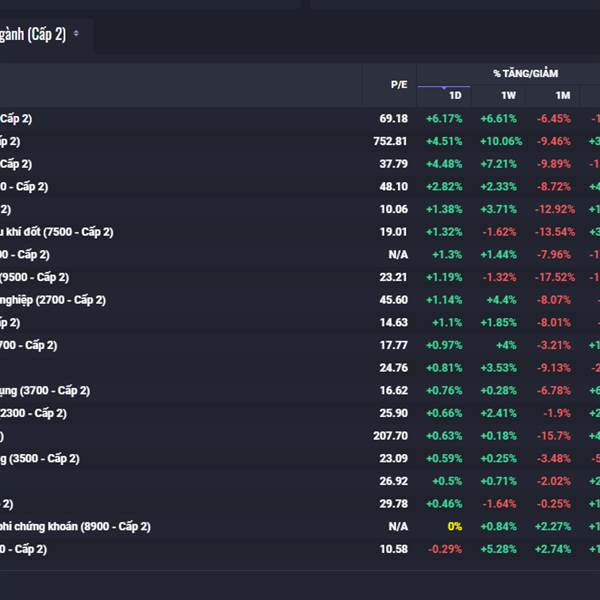The width and height of the screenshot is (600, 600).
Task: Select the (9500 - Cấp 2) sector row
Action: 34,277
